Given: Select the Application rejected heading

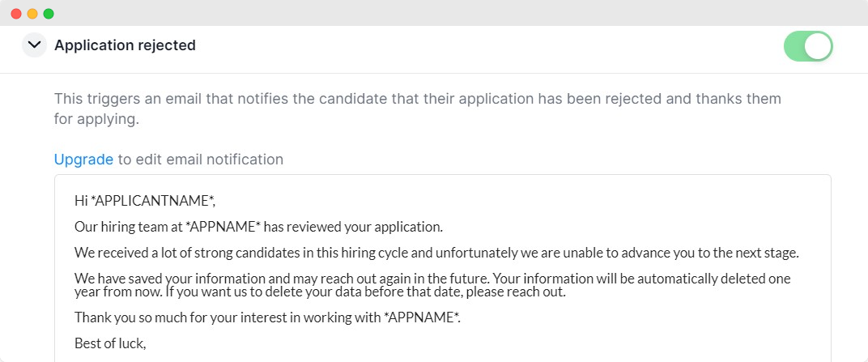Looking at the screenshot, I should point(125,45).
